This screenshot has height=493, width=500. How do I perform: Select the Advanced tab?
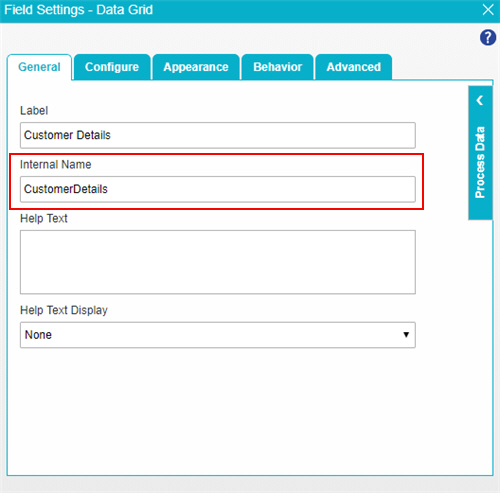(x=354, y=67)
